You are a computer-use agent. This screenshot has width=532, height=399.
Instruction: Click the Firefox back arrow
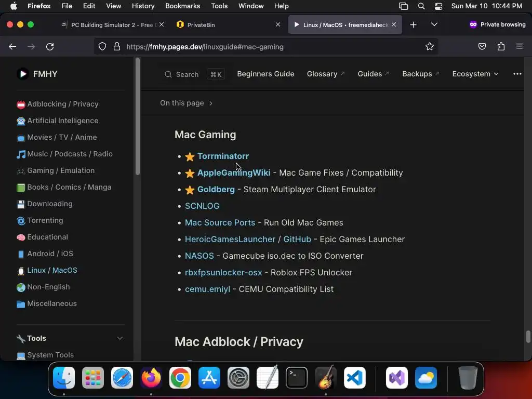coord(12,46)
